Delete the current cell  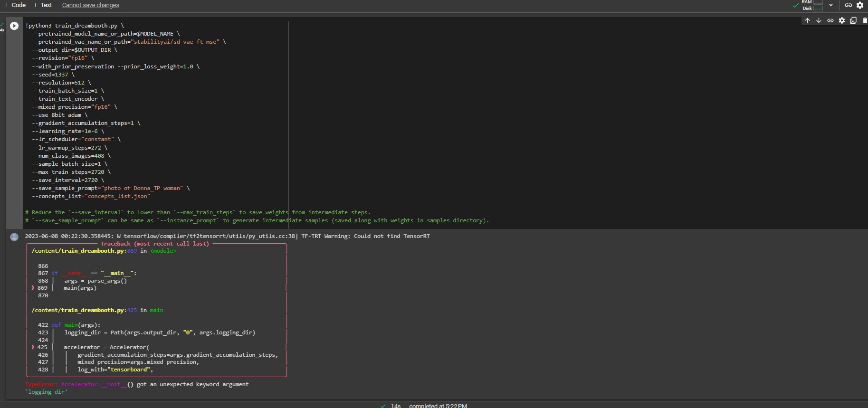[865, 20]
